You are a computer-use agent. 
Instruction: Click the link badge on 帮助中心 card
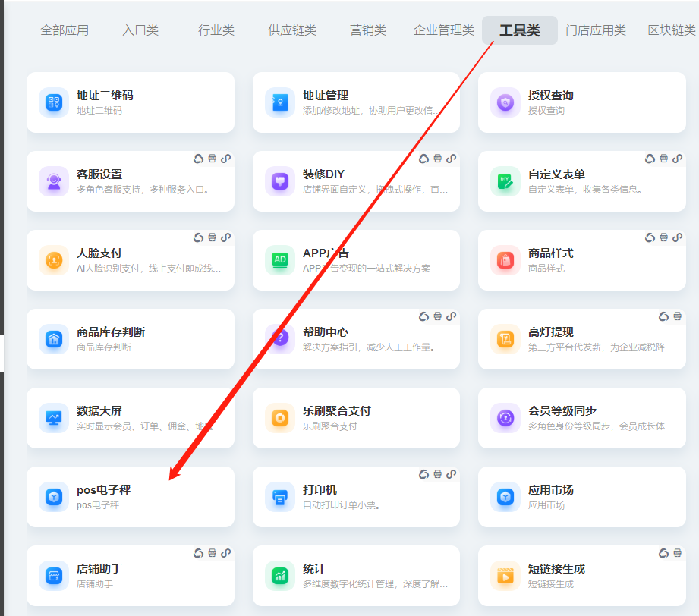[452, 316]
